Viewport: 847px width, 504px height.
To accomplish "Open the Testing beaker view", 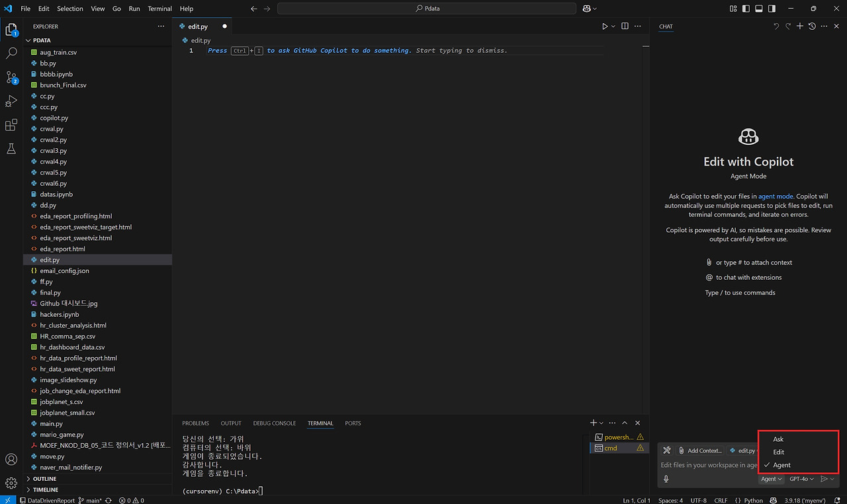I will pos(11,148).
